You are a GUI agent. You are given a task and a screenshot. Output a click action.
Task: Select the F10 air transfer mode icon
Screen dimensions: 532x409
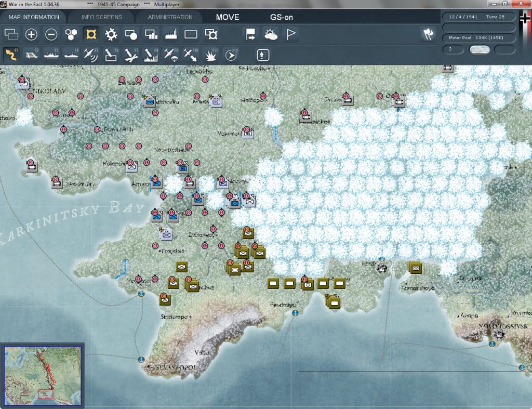[x=191, y=55]
